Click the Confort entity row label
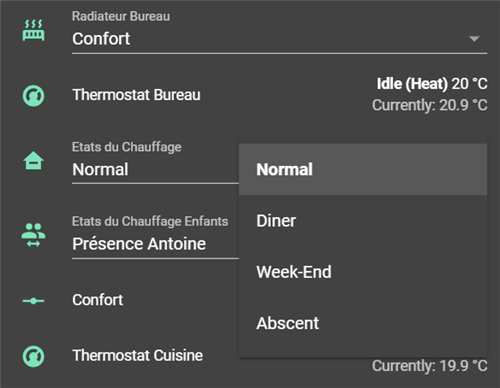500x388 pixels. 98,300
